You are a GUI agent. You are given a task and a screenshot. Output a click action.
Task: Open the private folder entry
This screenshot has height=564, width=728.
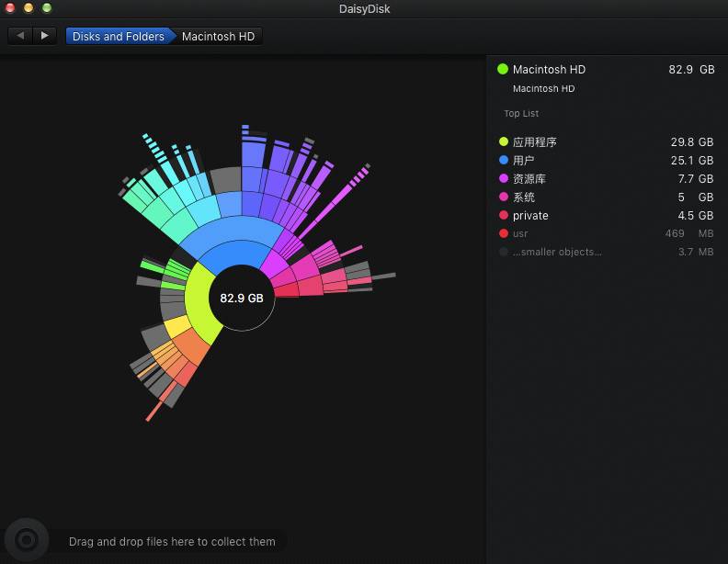(606, 215)
